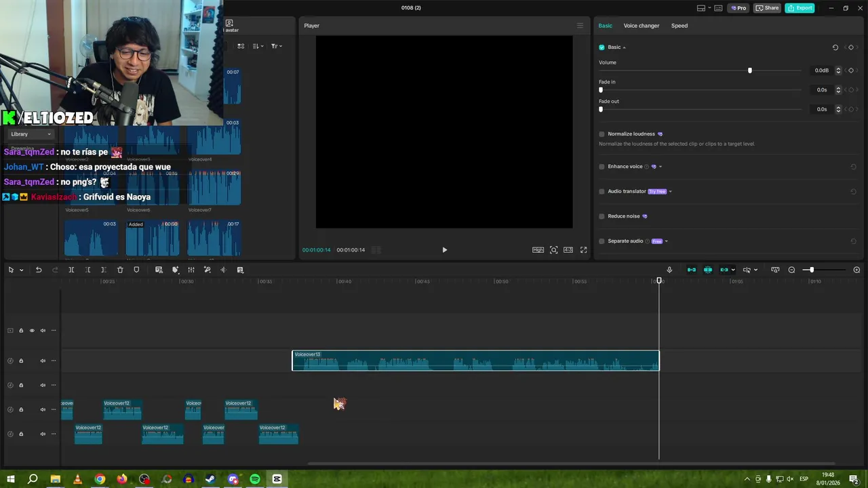Expand Enhance voice options arrow

point(660,167)
